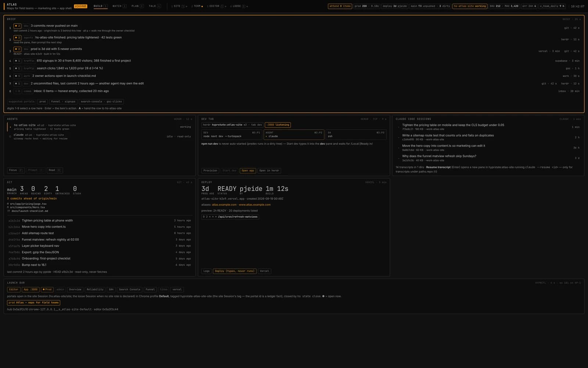The height and width of the screenshot is (368, 588).
Task: Select the EDITOR session in the header
Action: 216,6
